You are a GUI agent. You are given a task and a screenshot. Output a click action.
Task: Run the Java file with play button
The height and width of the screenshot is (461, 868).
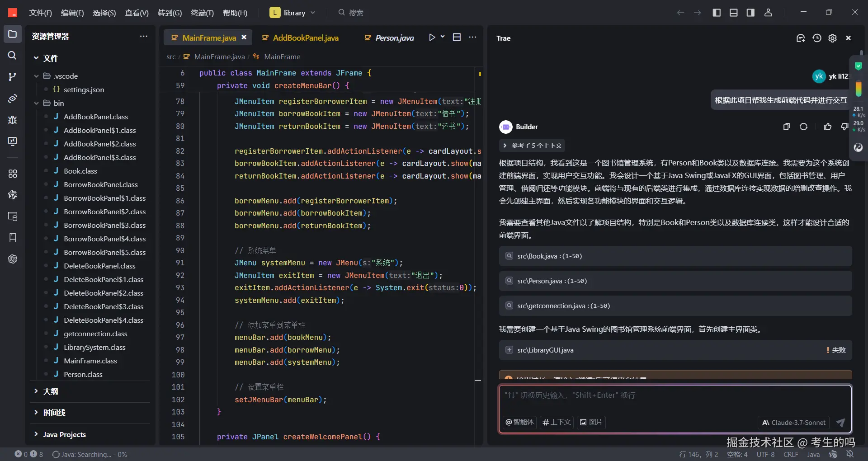(432, 38)
